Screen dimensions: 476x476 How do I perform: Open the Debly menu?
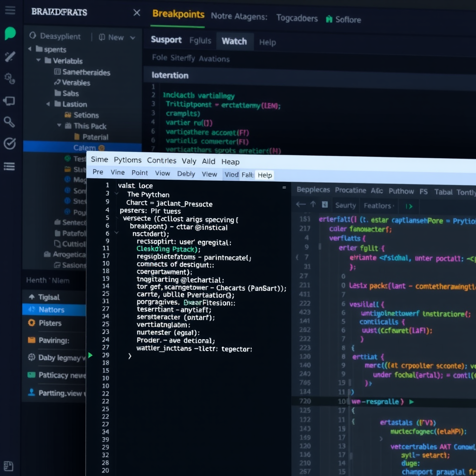pos(186,174)
